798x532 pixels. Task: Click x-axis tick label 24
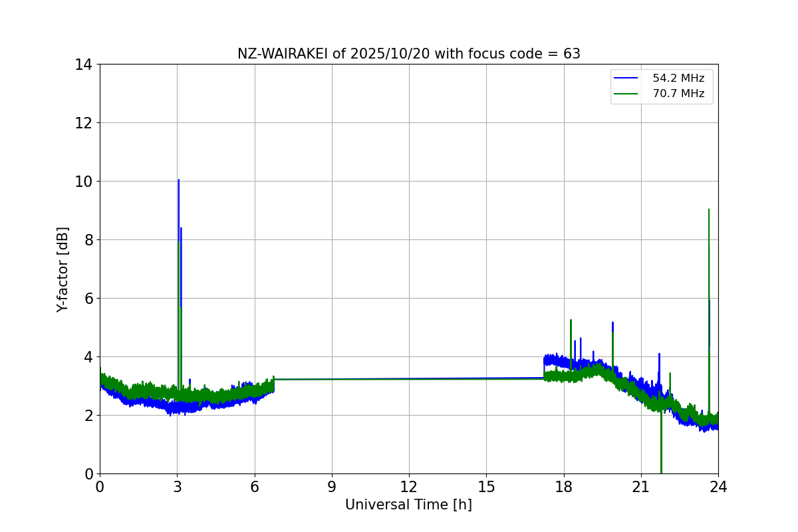(x=718, y=487)
